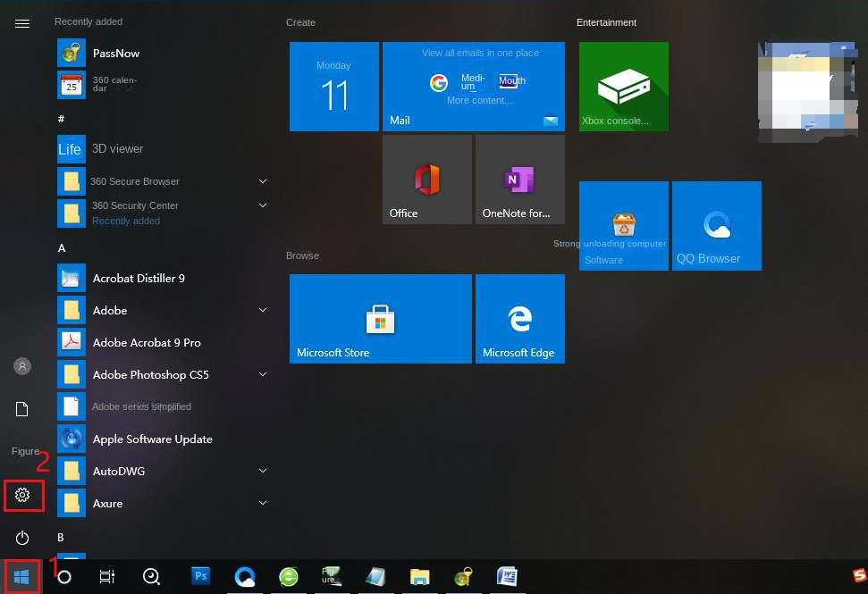Open the Documents page icon in the left rail
Screen dimensions: 868x594
point(22,409)
